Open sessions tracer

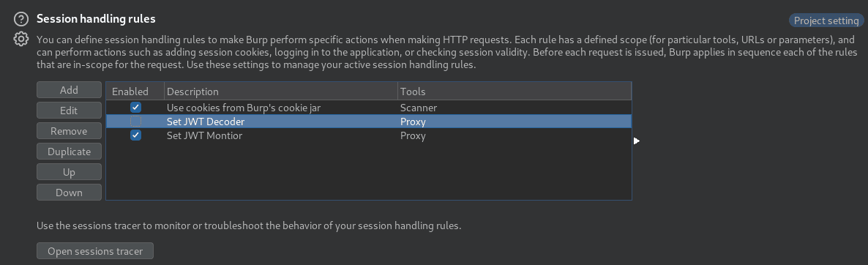[95, 251]
